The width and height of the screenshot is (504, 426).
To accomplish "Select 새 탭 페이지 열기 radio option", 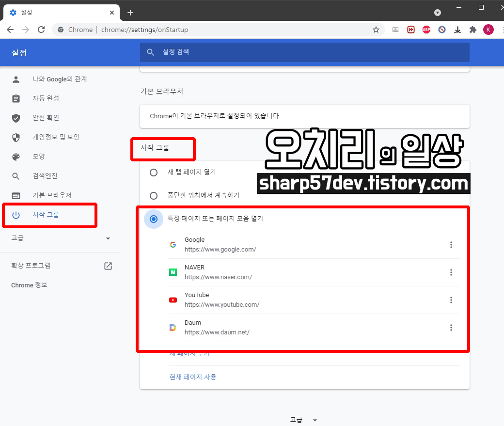I will click(x=154, y=173).
